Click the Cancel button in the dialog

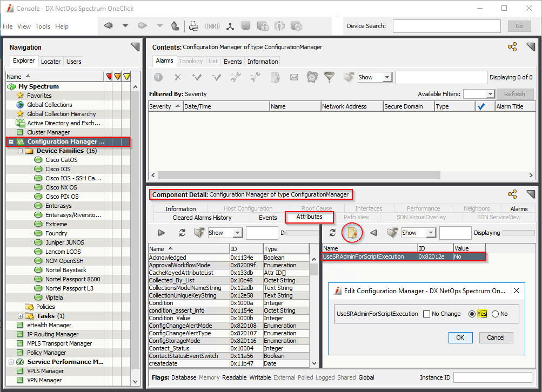(496, 337)
